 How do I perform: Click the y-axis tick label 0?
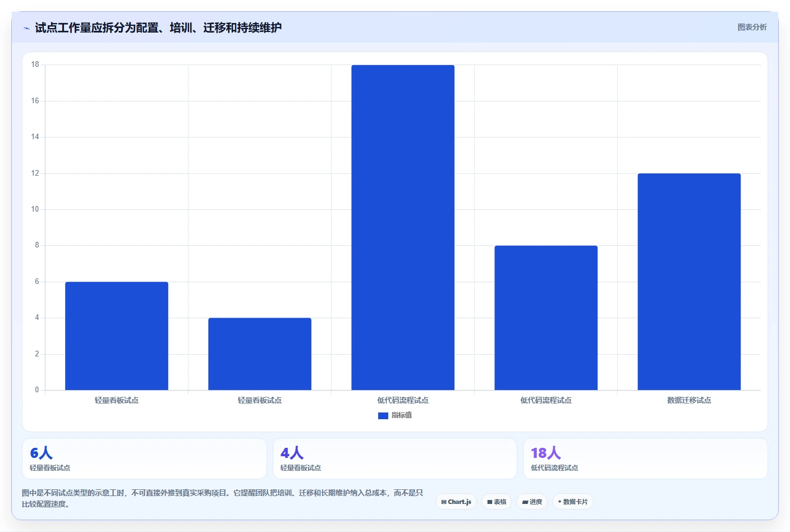tap(37, 390)
